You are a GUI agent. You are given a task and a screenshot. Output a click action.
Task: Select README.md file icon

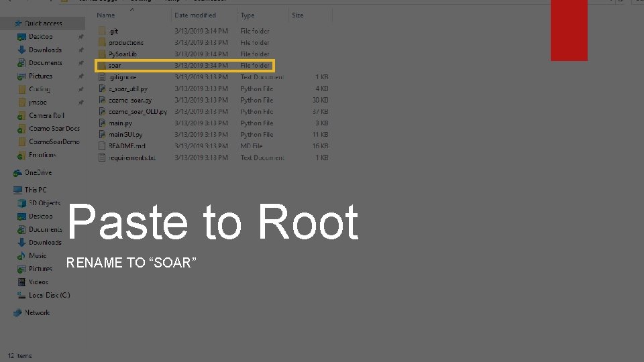point(102,145)
